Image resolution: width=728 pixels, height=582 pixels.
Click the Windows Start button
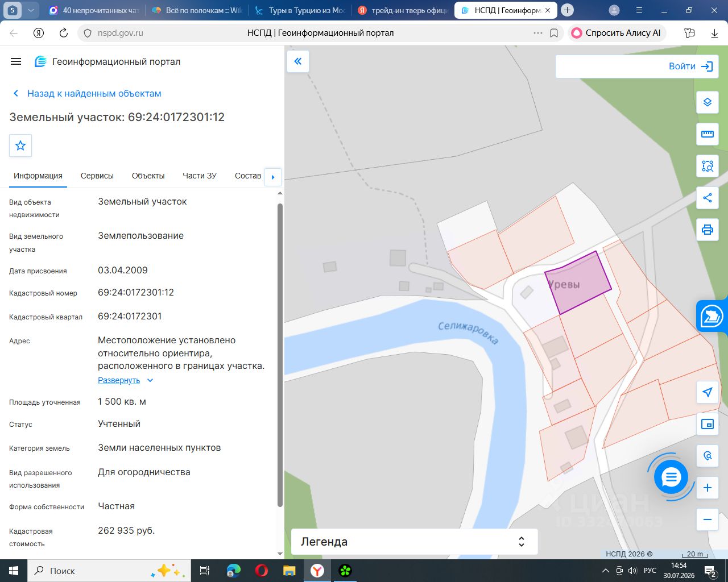coord(14,571)
